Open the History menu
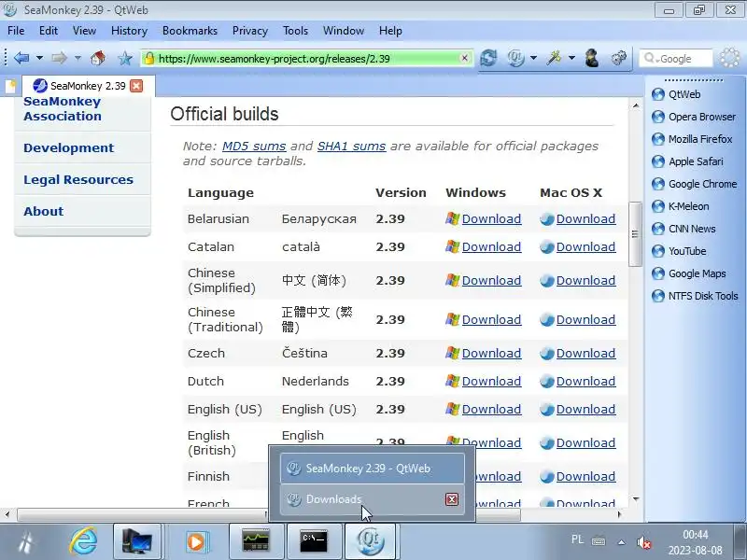Image resolution: width=747 pixels, height=560 pixels. (x=129, y=31)
